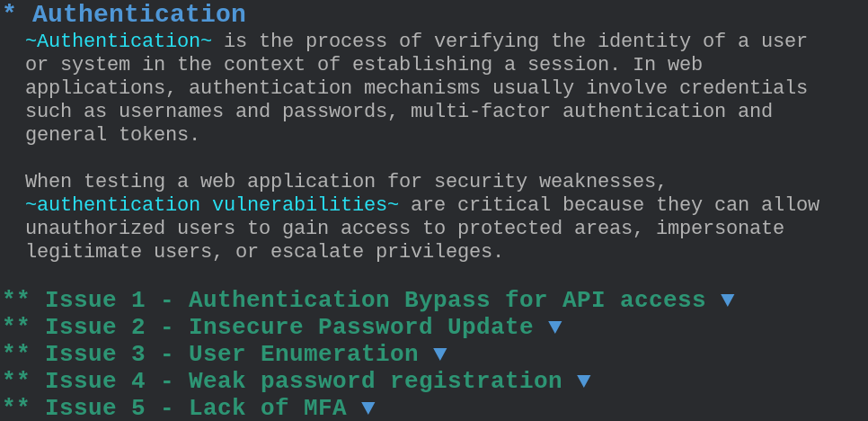Click the triangle beside Lack of MFA
Screen dimensions: 868x421
coord(368,408)
